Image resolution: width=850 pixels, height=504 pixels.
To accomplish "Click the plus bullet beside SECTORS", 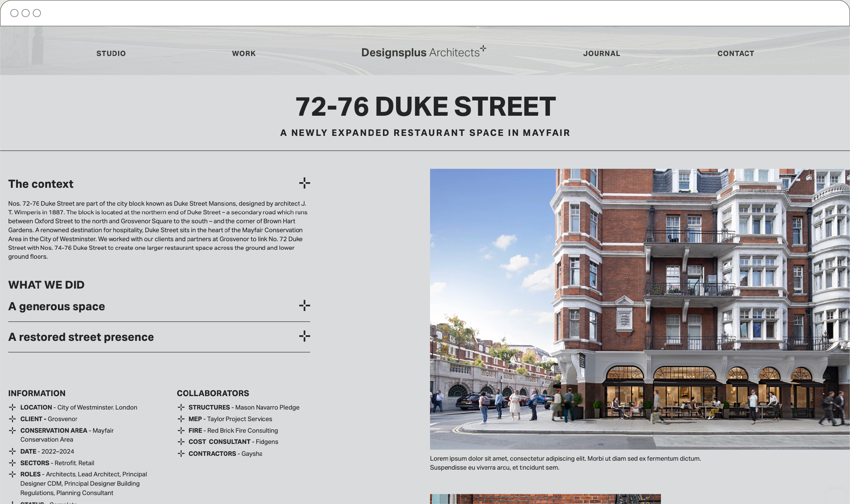I will coord(12,463).
